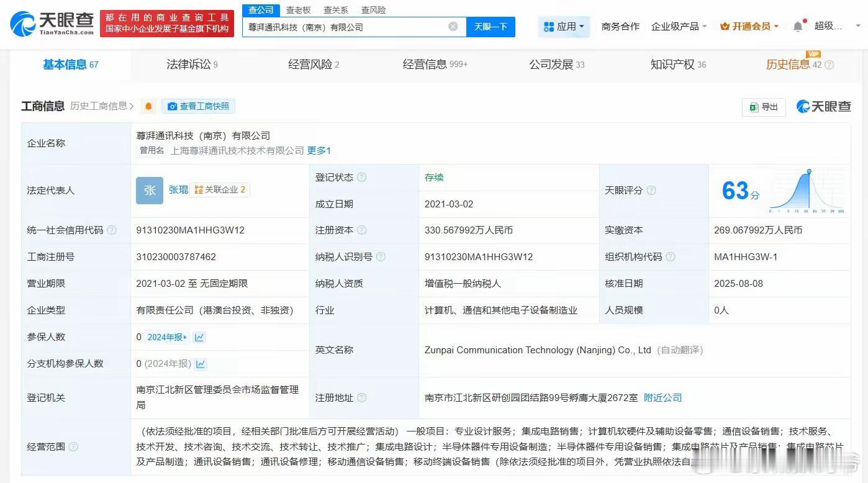Image resolution: width=868 pixels, height=483 pixels.
Task: Click the registered capital 330.567992万人民币
Action: (x=469, y=230)
